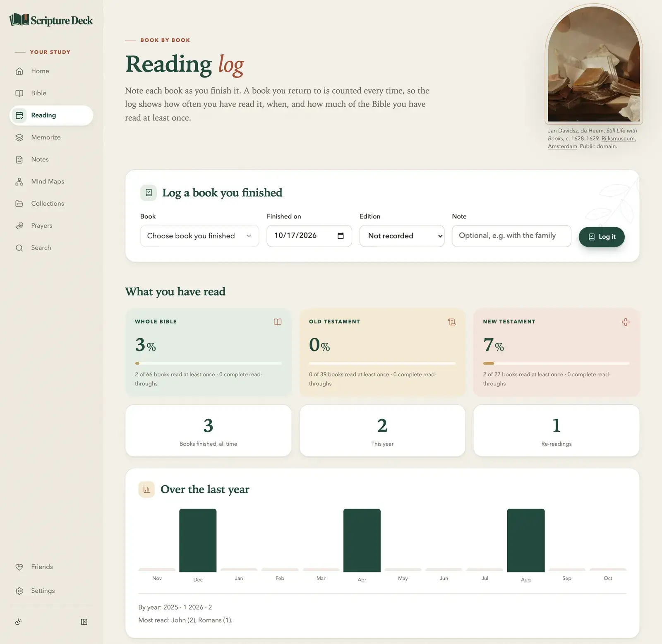The image size is (662, 644).
Task: Click the Over the last year chart icon
Action: pyautogui.click(x=146, y=490)
